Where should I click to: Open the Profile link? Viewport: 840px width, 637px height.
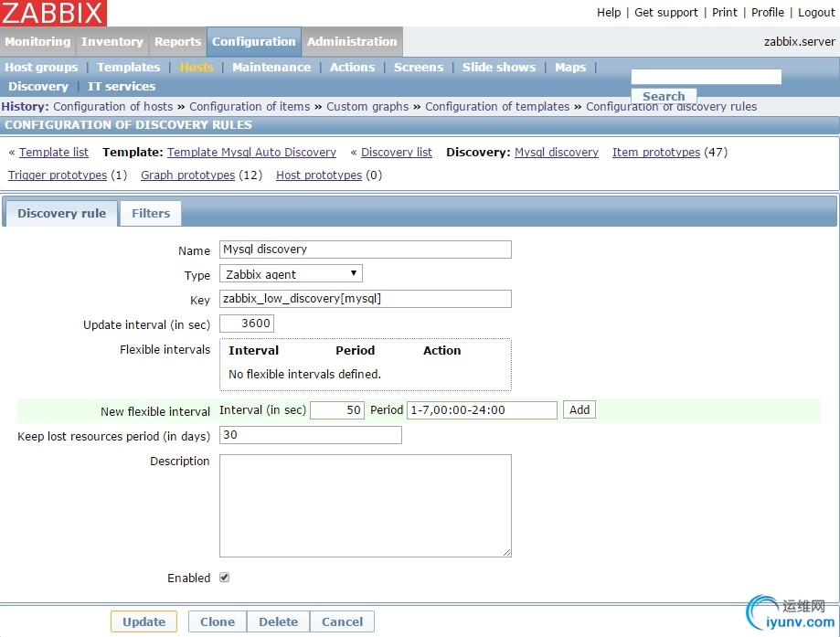coord(767,12)
